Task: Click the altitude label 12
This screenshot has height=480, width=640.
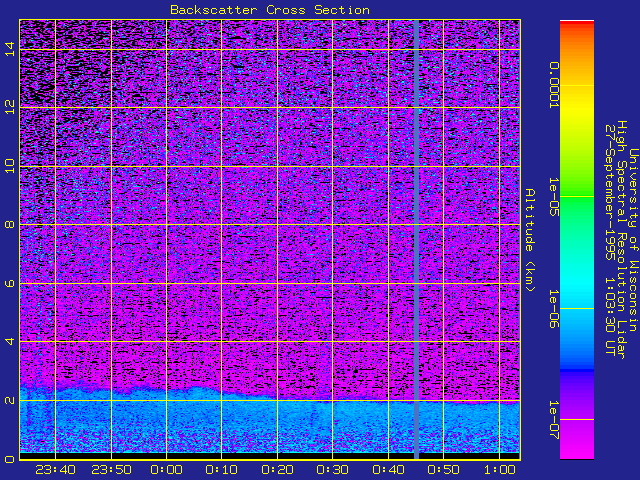Action: [10, 107]
